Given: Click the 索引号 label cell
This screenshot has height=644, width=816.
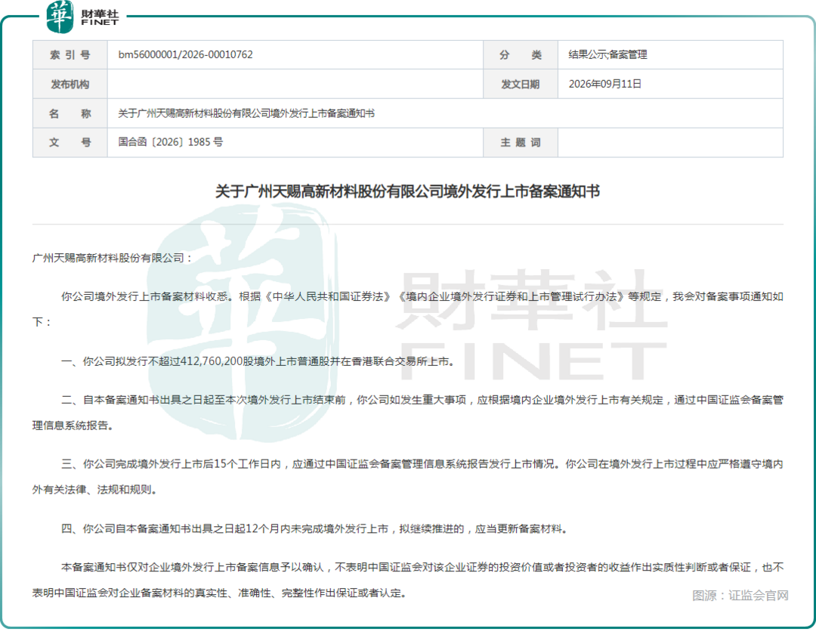Looking at the screenshot, I should click(70, 54).
